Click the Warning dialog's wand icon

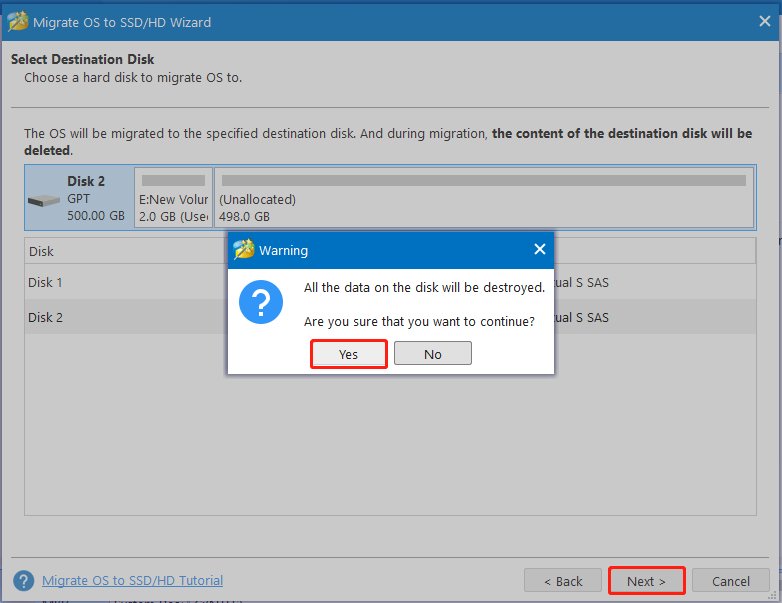244,249
